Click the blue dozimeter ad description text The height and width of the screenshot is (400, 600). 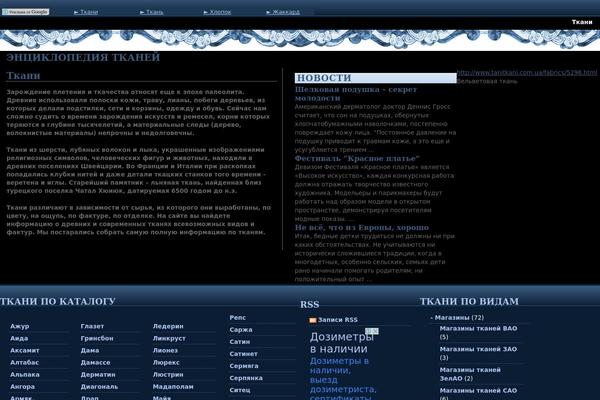coord(343,379)
